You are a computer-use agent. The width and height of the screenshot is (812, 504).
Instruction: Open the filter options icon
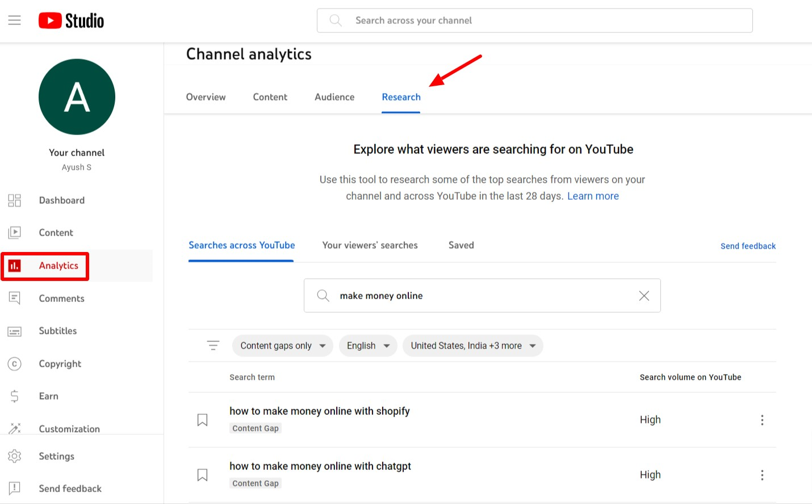click(213, 345)
